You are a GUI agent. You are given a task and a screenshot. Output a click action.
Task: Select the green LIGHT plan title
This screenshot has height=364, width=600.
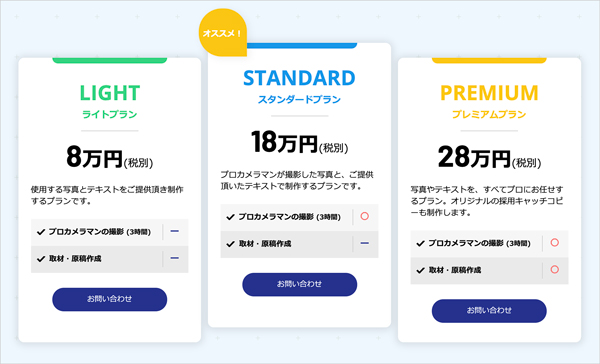click(x=110, y=93)
